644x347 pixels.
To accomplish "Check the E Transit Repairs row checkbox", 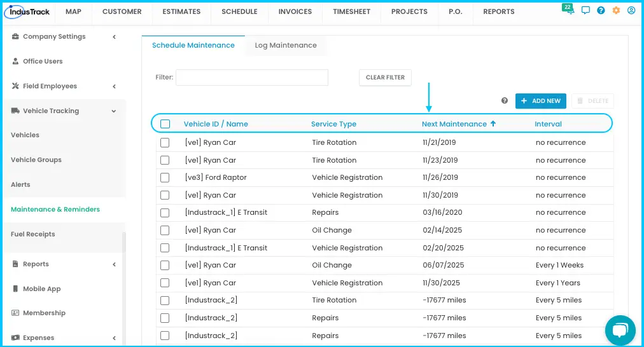I will pos(165,212).
